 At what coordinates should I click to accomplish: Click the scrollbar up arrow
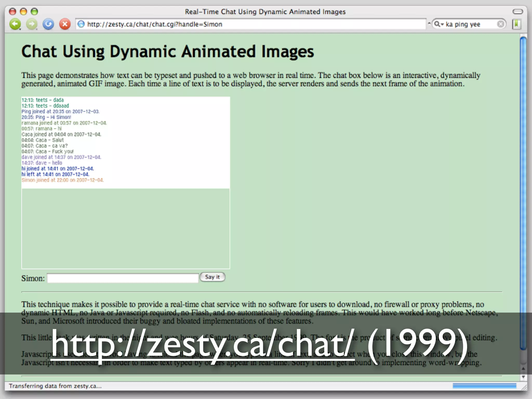523,369
